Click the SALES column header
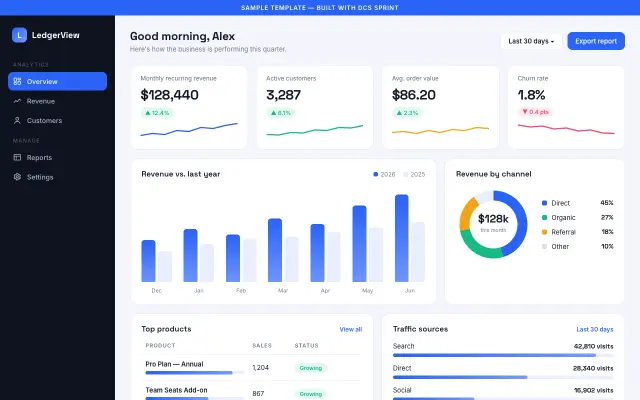 click(x=262, y=345)
